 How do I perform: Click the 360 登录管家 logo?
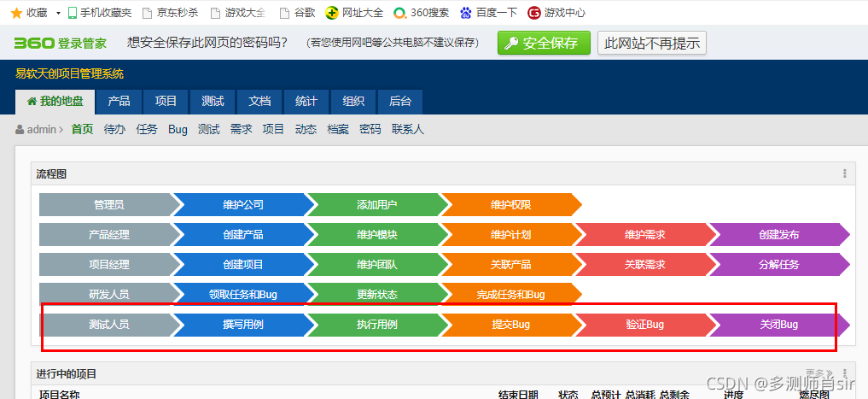61,44
